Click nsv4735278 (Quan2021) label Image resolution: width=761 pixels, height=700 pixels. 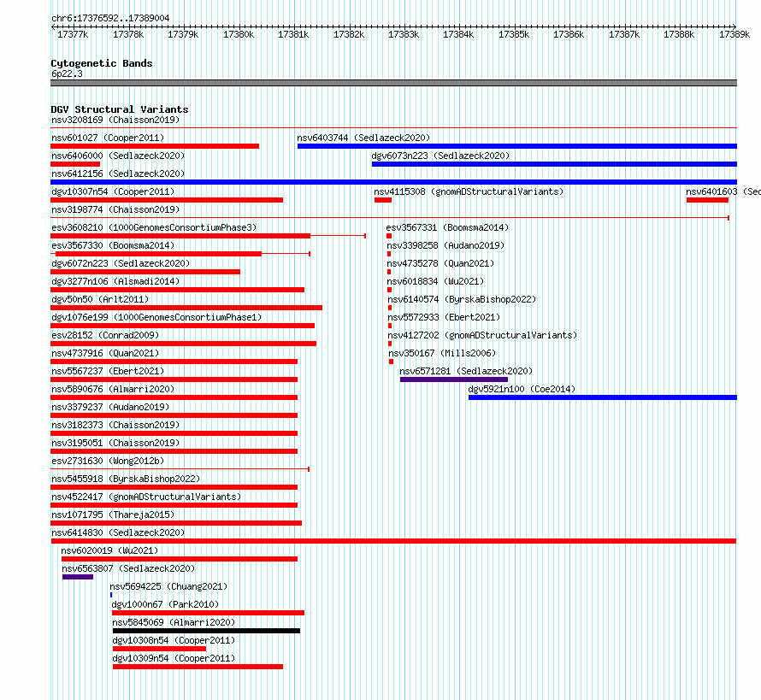point(440,263)
